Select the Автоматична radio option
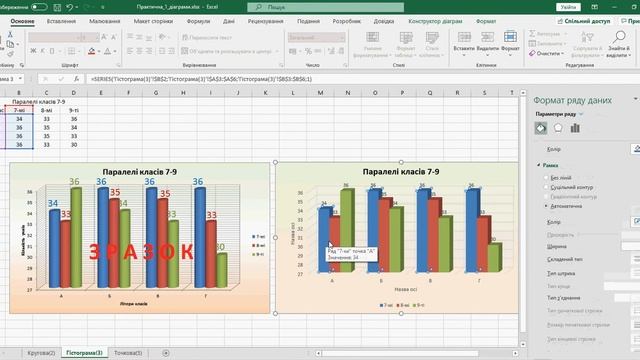Viewport: 640px width, 360px height. 546,206
